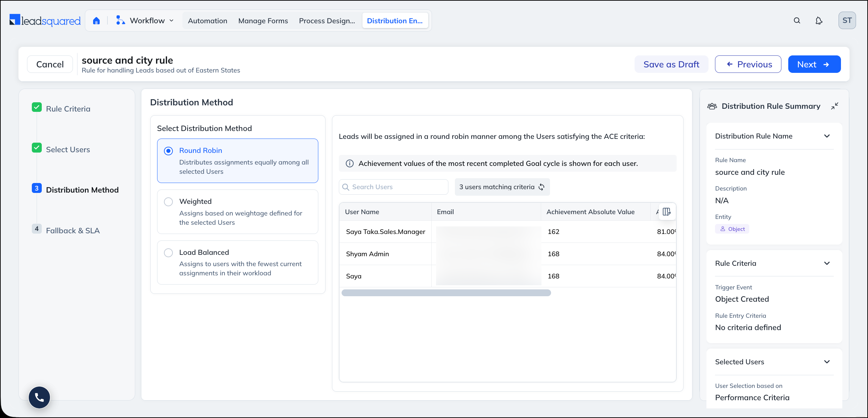Click the horizontal scrollbar under the users table
This screenshot has width=868, height=418.
446,293
